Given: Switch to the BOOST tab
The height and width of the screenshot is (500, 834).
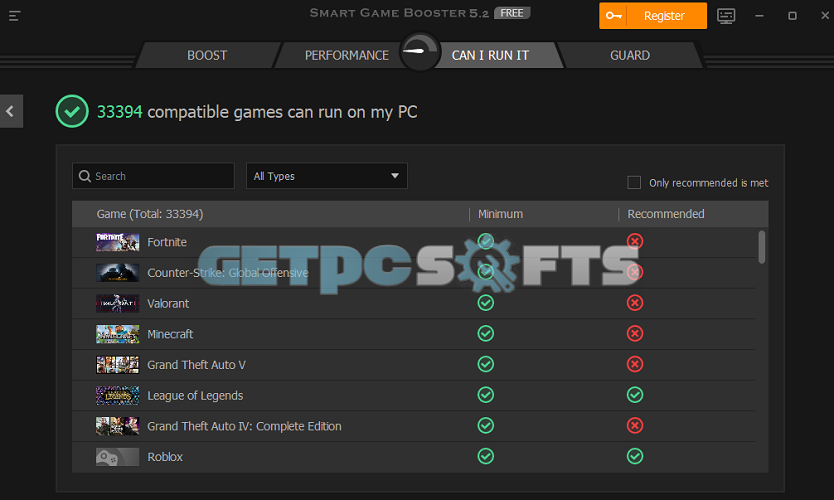Looking at the screenshot, I should [207, 55].
